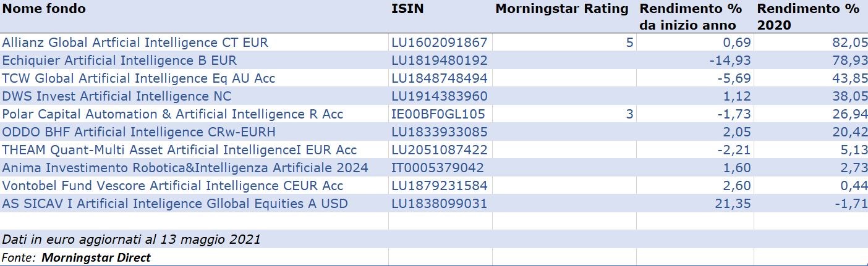Open AS SICAV I Artificial Inteligence fund
Viewport: 868px width, 266px height.
[x=175, y=204]
